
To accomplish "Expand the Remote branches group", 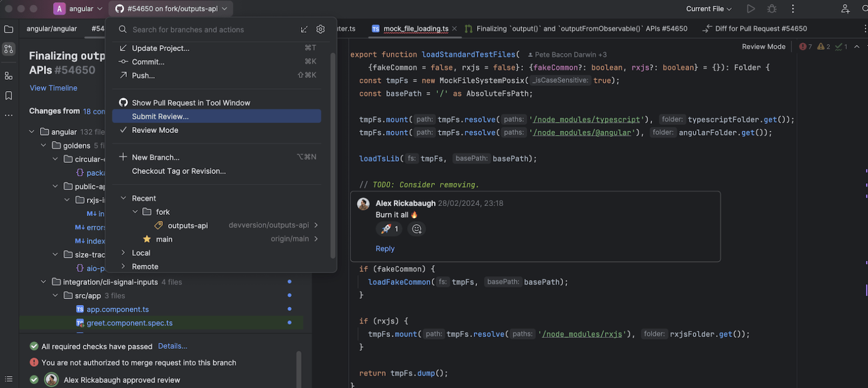I will pos(123,266).
